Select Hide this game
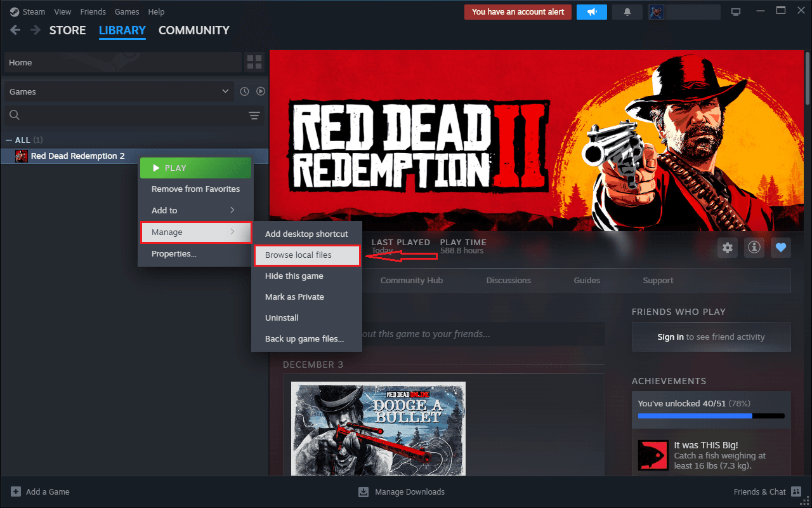The height and width of the screenshot is (508, 812). 294,276
